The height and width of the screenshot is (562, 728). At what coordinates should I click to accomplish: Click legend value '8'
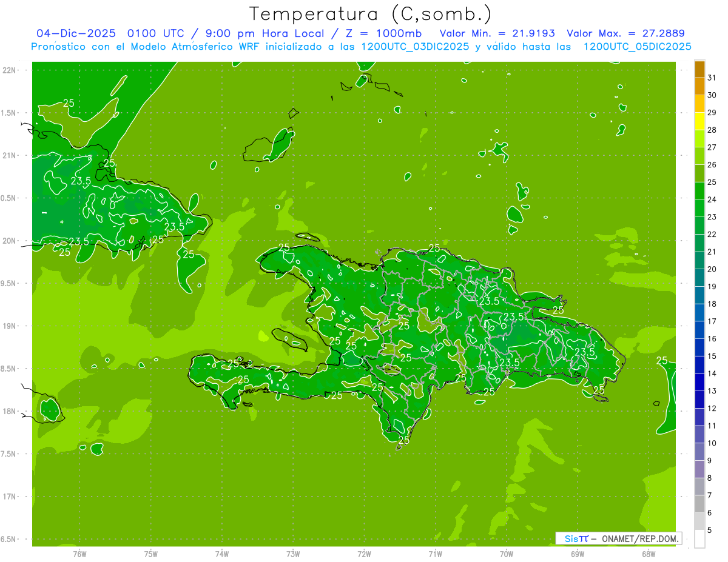(710, 478)
